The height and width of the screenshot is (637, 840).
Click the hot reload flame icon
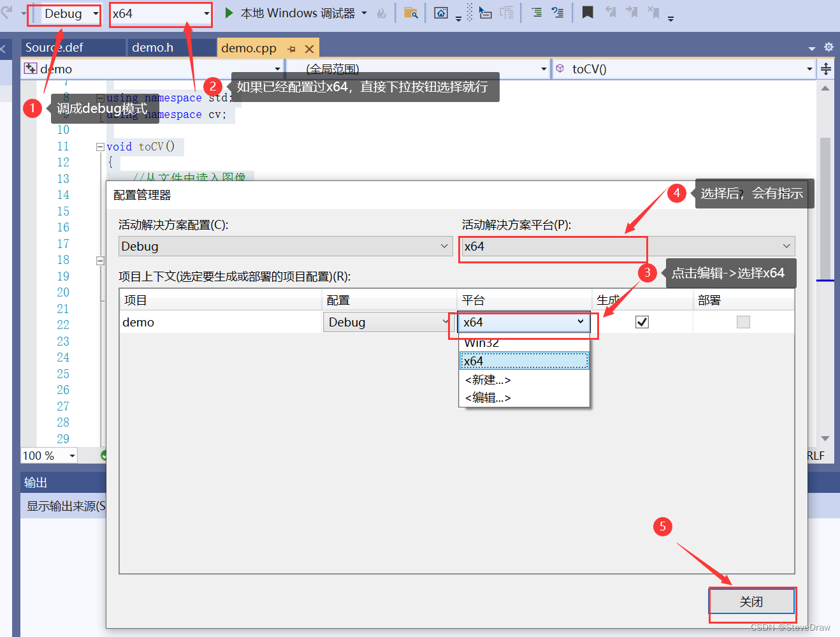[x=382, y=13]
